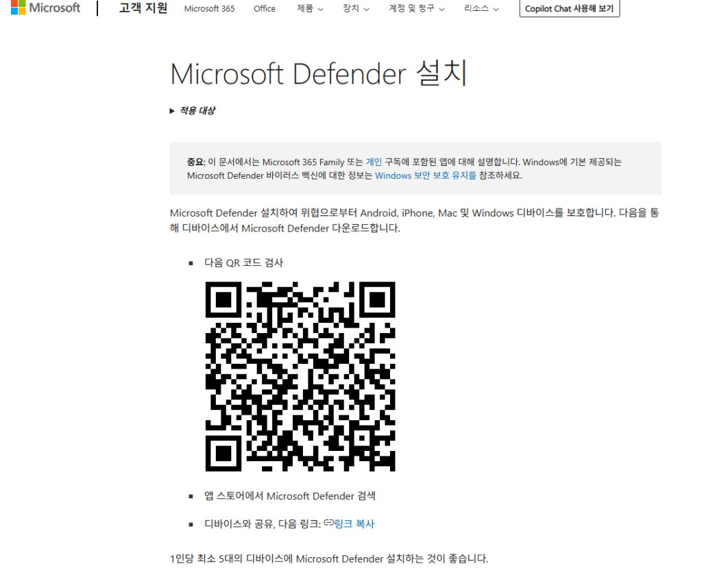Follow the 개인 subscription link
The image size is (702, 588).
click(374, 162)
